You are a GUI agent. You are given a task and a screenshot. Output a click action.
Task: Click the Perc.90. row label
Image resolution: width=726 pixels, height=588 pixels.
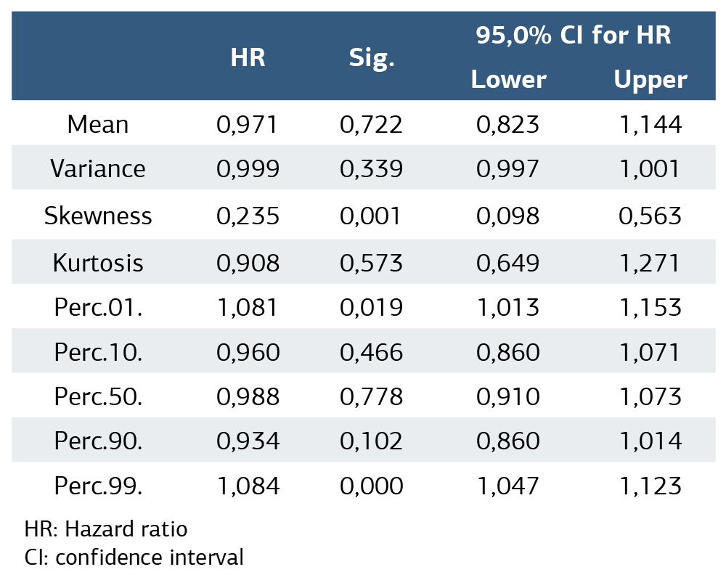click(x=98, y=441)
